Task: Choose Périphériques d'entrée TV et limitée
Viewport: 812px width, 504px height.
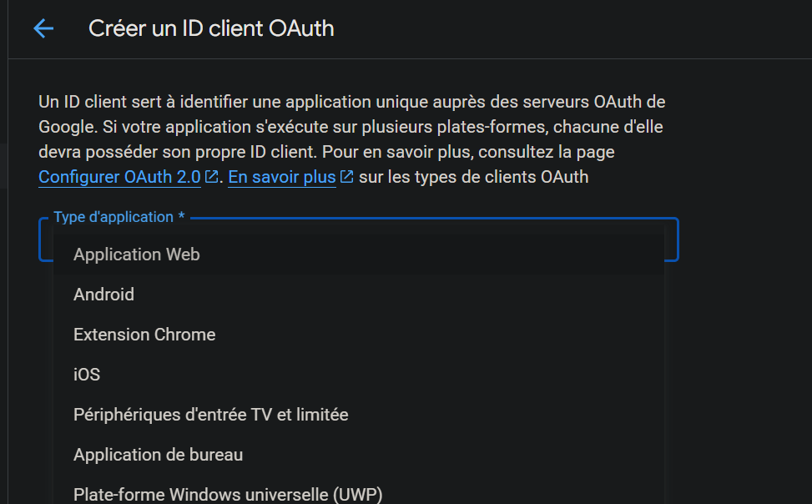Action: click(x=358, y=415)
